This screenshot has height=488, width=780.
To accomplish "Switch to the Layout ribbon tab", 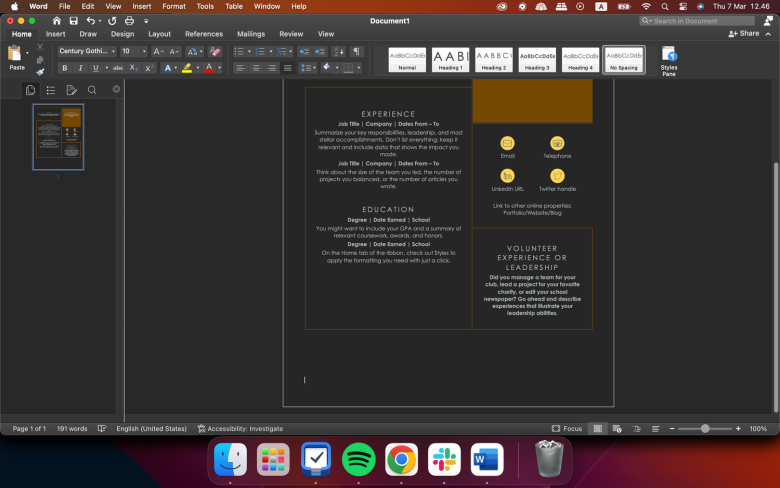I will (x=160, y=34).
